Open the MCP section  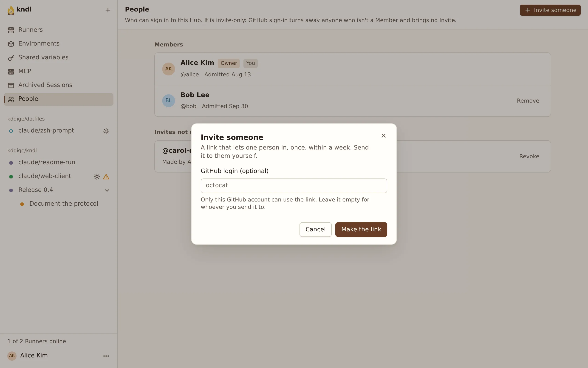[x=59, y=71]
